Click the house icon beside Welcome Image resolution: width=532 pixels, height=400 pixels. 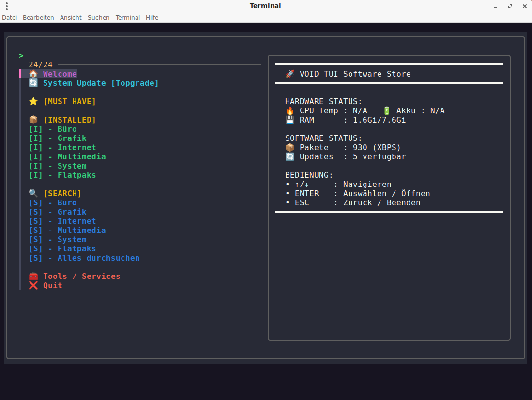point(33,74)
